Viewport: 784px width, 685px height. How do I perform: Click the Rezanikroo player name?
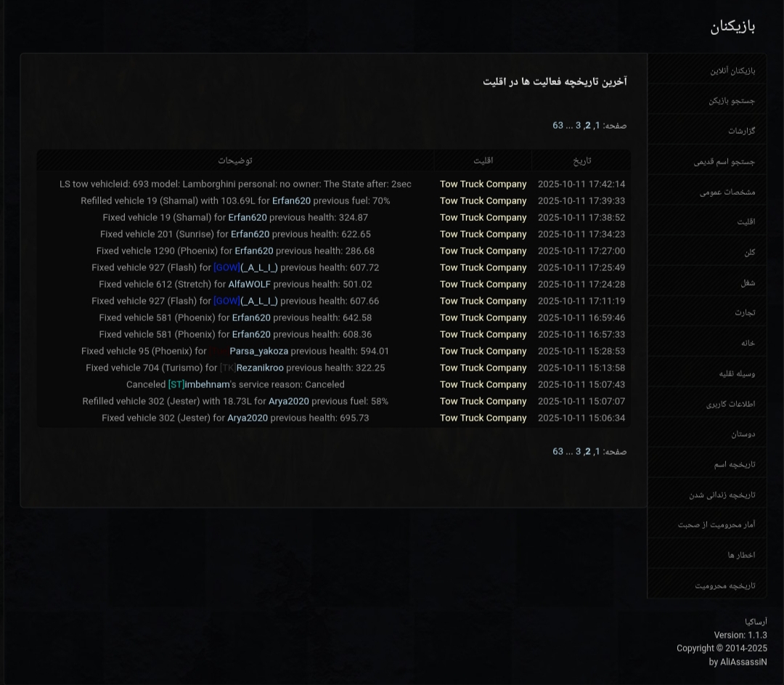point(260,368)
